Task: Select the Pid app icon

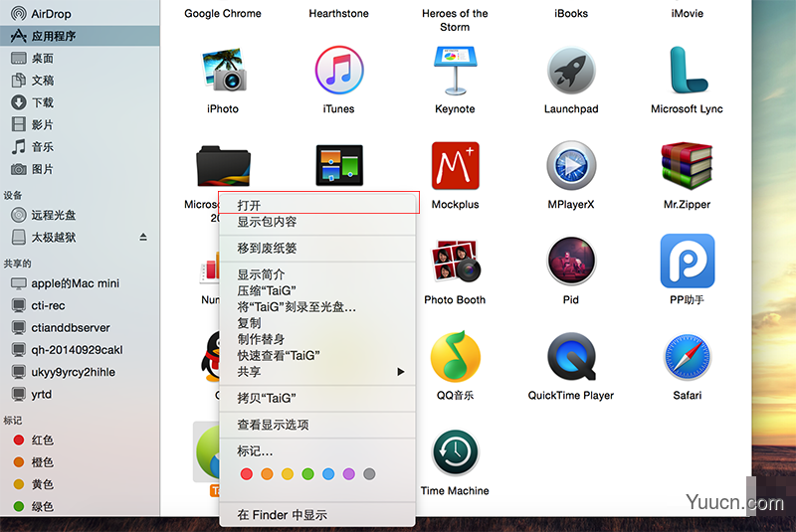Action: [x=571, y=261]
